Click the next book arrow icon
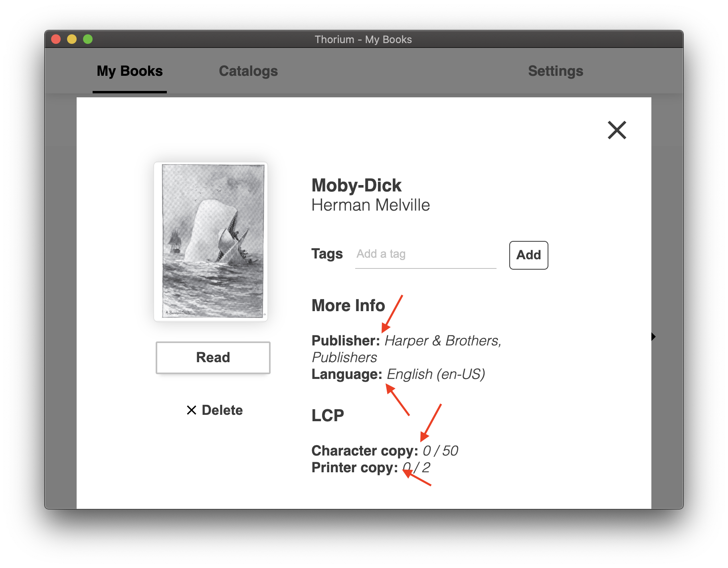The image size is (728, 568). [653, 337]
